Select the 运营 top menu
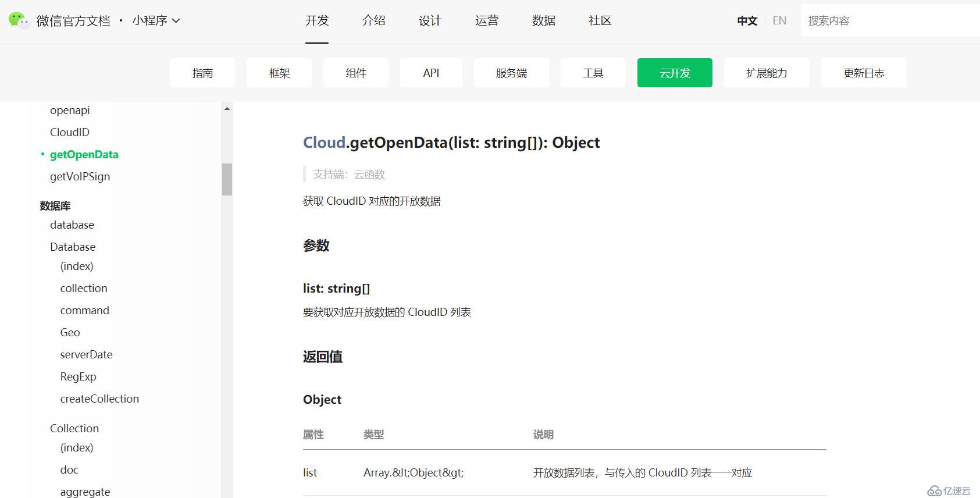Image resolution: width=980 pixels, height=498 pixels. (x=487, y=20)
